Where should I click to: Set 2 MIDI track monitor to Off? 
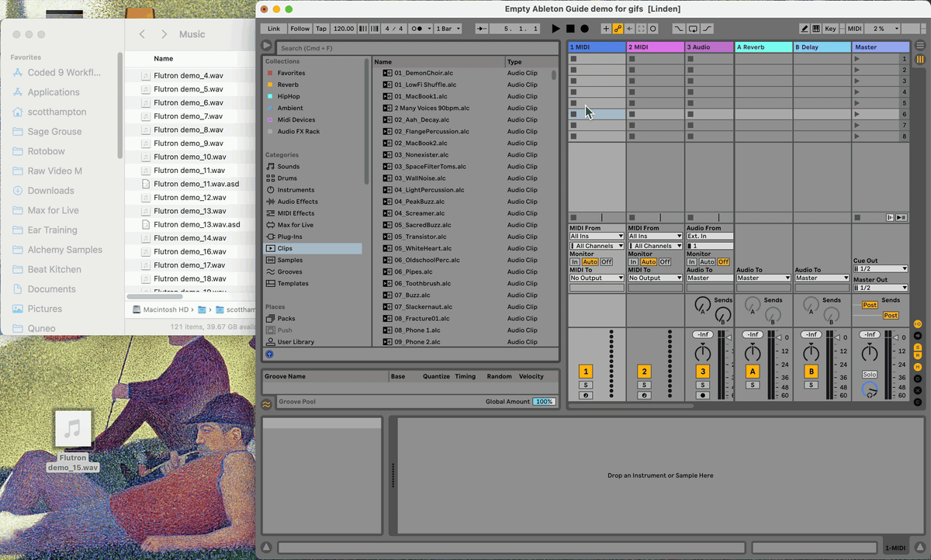tap(665, 262)
